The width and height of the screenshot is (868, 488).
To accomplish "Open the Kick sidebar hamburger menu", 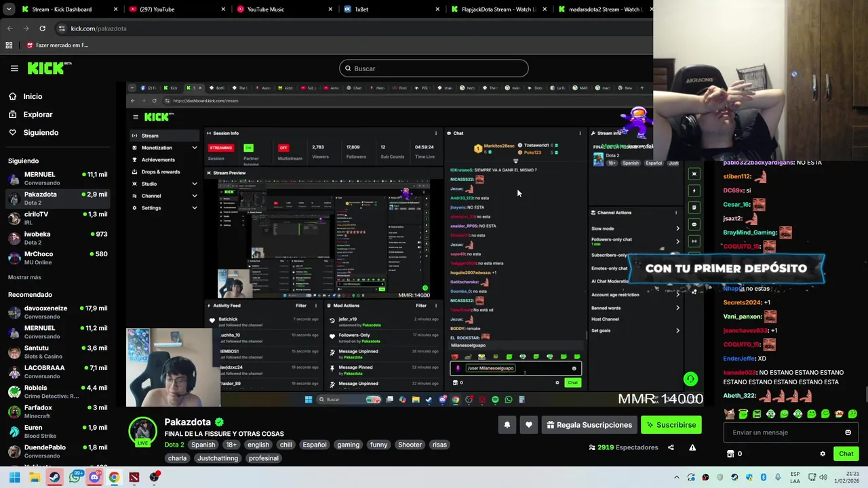I will point(14,68).
